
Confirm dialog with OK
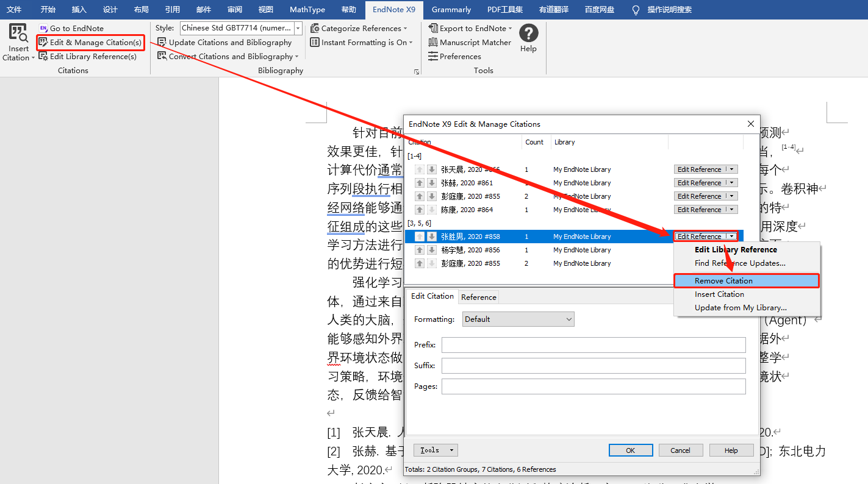coord(631,450)
